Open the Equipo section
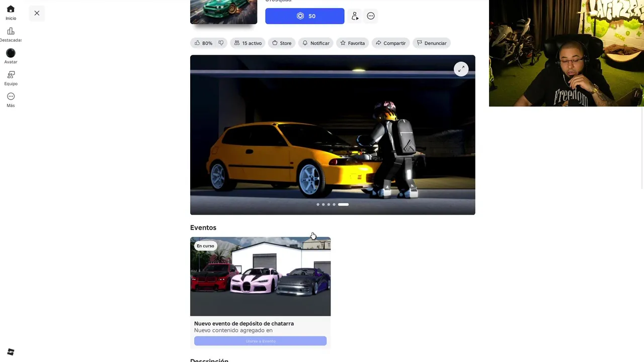644x362 pixels. click(x=11, y=78)
